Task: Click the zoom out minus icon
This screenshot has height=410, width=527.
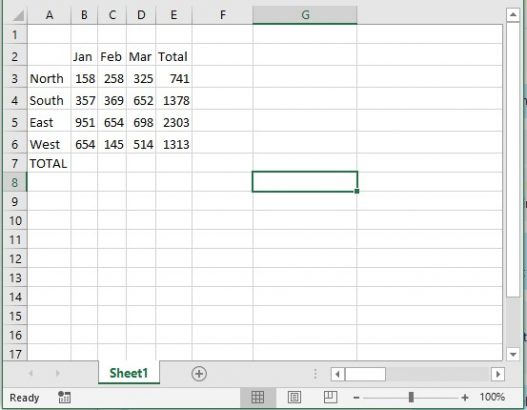Action: (x=356, y=398)
